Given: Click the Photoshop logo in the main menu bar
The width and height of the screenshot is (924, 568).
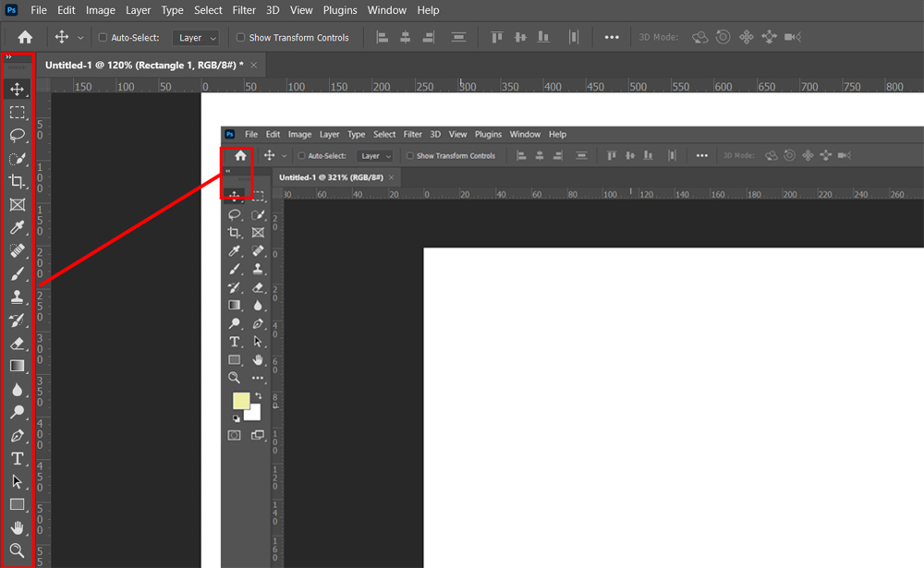Looking at the screenshot, I should (11, 10).
